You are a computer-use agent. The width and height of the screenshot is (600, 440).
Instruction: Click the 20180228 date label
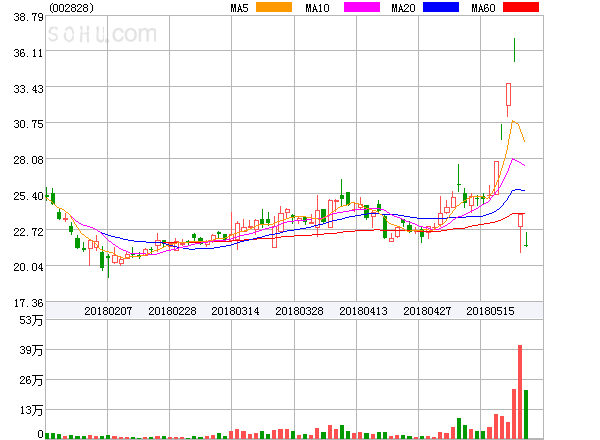(x=172, y=311)
